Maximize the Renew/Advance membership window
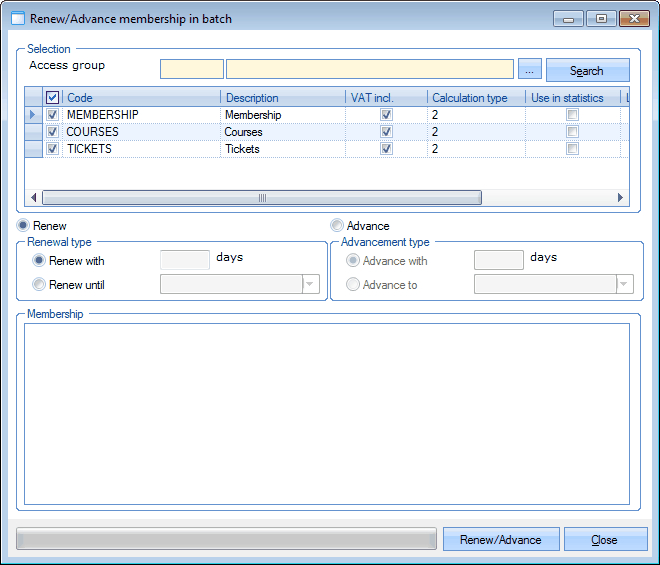The width and height of the screenshot is (660, 565). tap(601, 18)
